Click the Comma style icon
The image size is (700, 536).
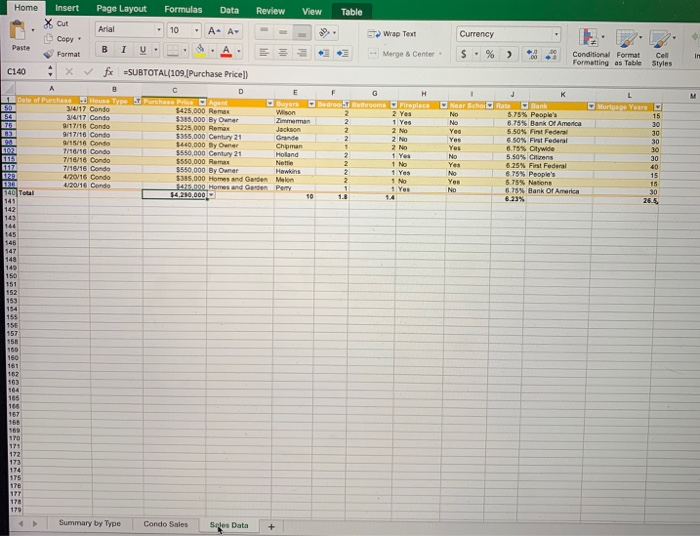[x=509, y=55]
